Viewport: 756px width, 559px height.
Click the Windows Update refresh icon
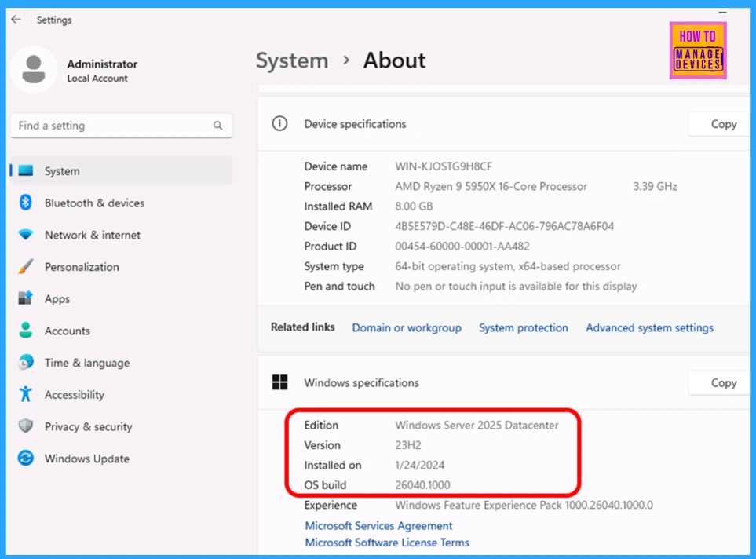[26, 458]
